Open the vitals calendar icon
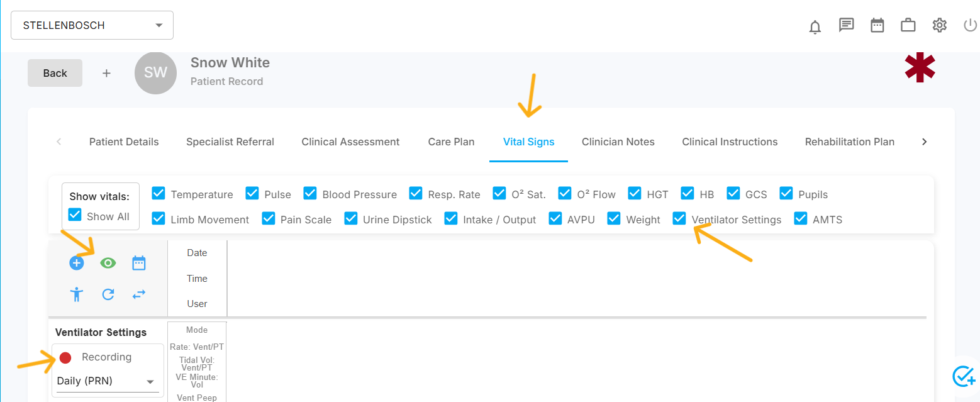 pos(139,263)
